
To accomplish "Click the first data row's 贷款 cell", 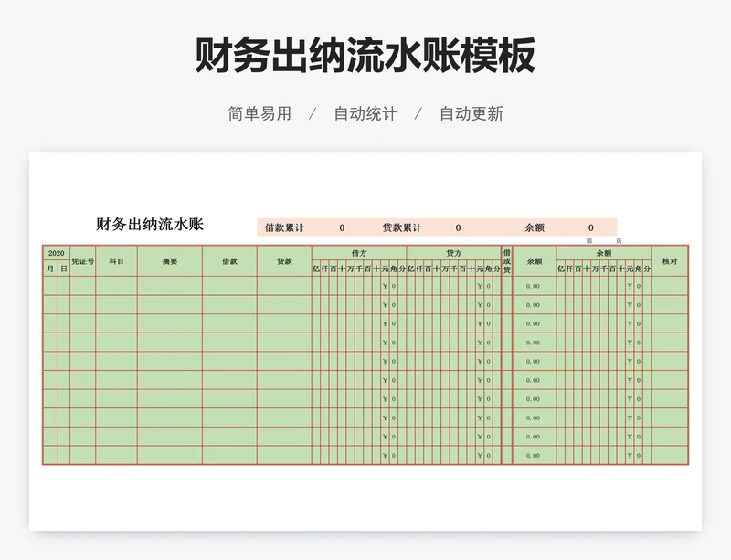I will 284,286.
